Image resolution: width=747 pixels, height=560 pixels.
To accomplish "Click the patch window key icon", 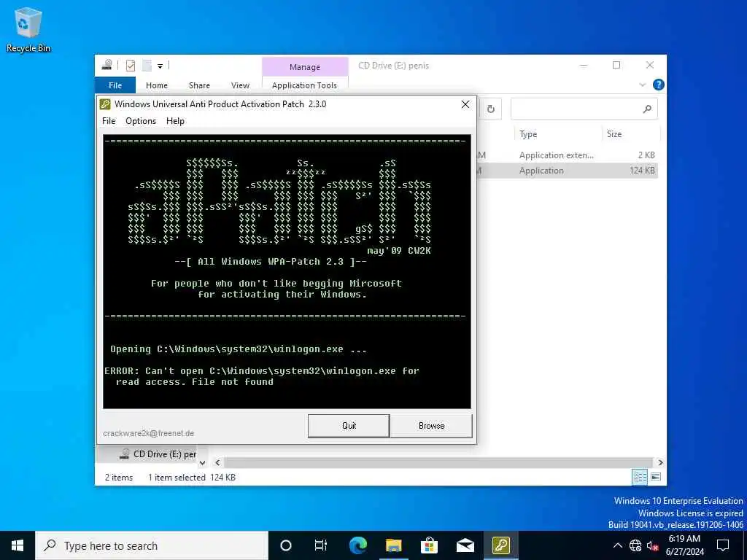I will [105, 104].
